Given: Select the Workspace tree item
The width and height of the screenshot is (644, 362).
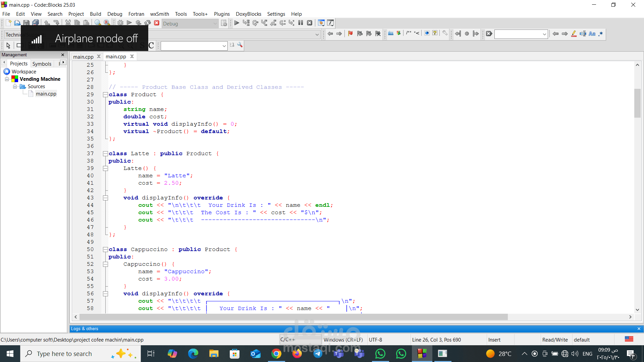Looking at the screenshot, I should (24, 72).
